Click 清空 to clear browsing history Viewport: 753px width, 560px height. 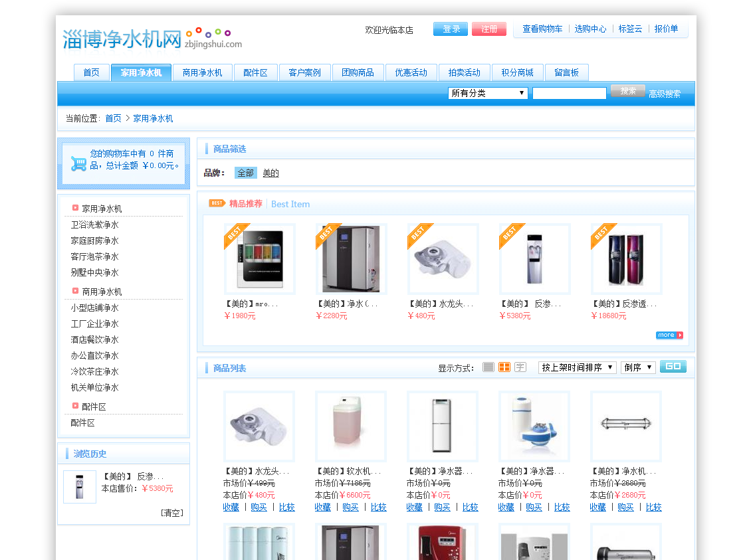pyautogui.click(x=172, y=513)
